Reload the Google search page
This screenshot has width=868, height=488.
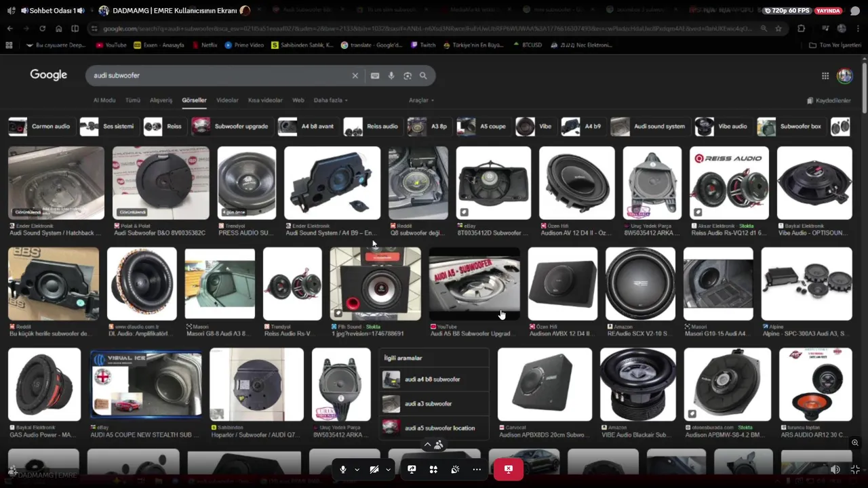42,28
